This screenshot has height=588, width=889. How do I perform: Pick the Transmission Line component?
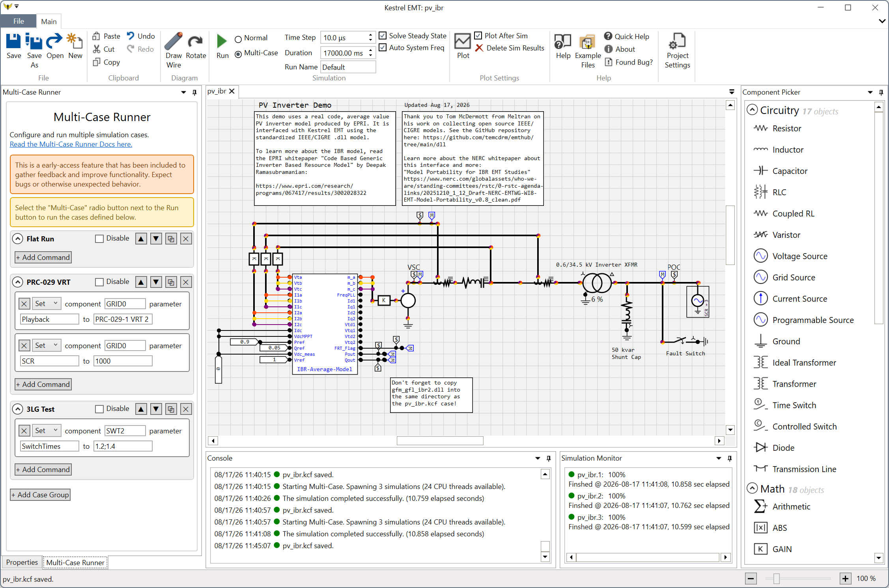click(804, 469)
